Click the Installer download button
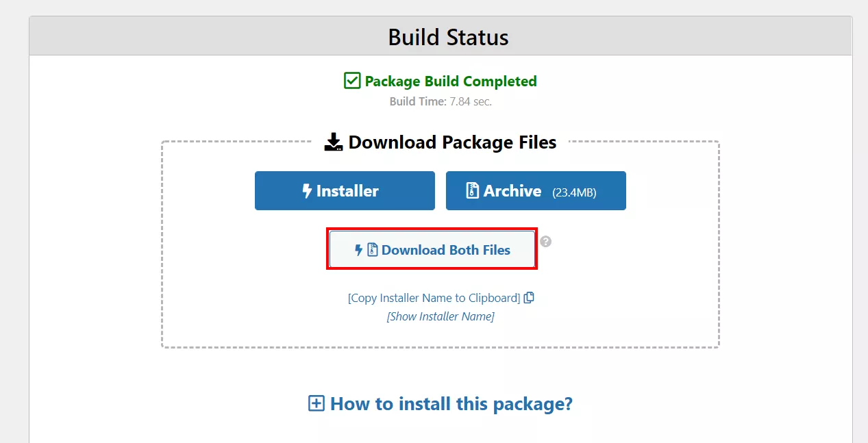The height and width of the screenshot is (443, 868). 345,191
